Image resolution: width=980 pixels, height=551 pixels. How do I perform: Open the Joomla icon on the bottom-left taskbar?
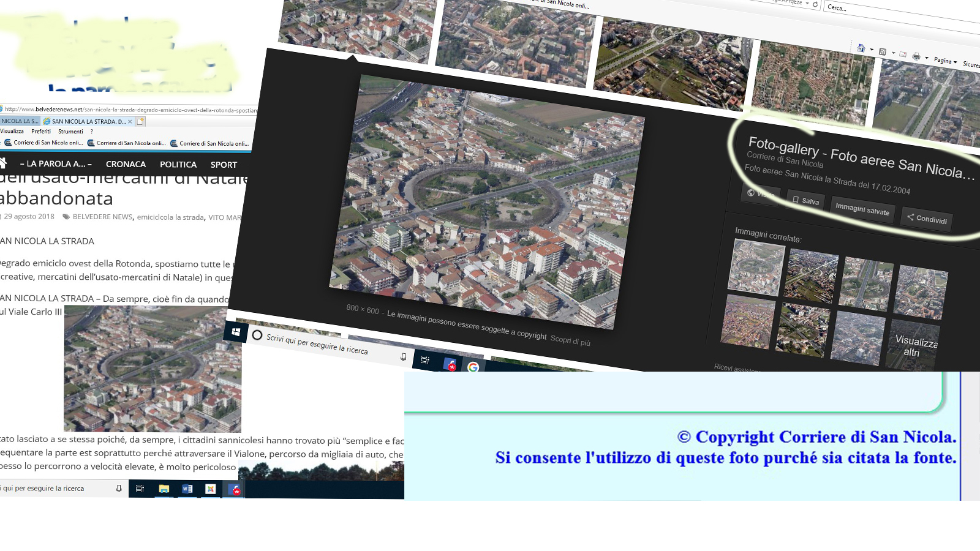pos(211,489)
